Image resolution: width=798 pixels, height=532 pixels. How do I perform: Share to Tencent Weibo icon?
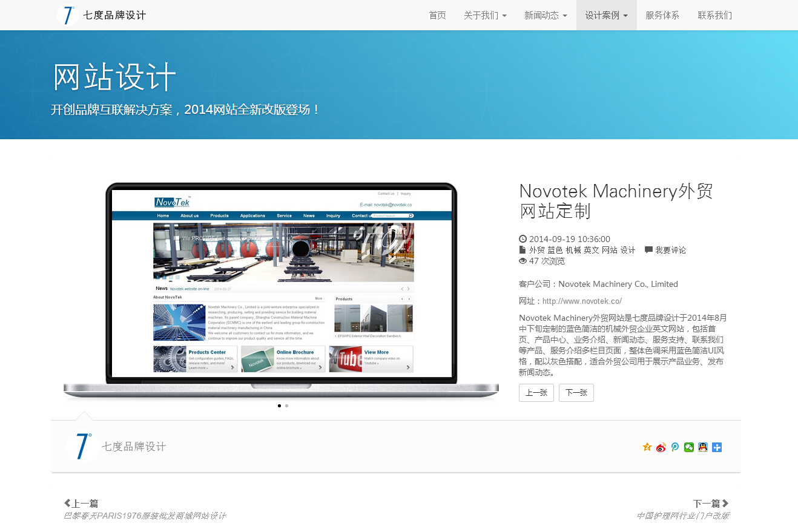tap(675, 447)
